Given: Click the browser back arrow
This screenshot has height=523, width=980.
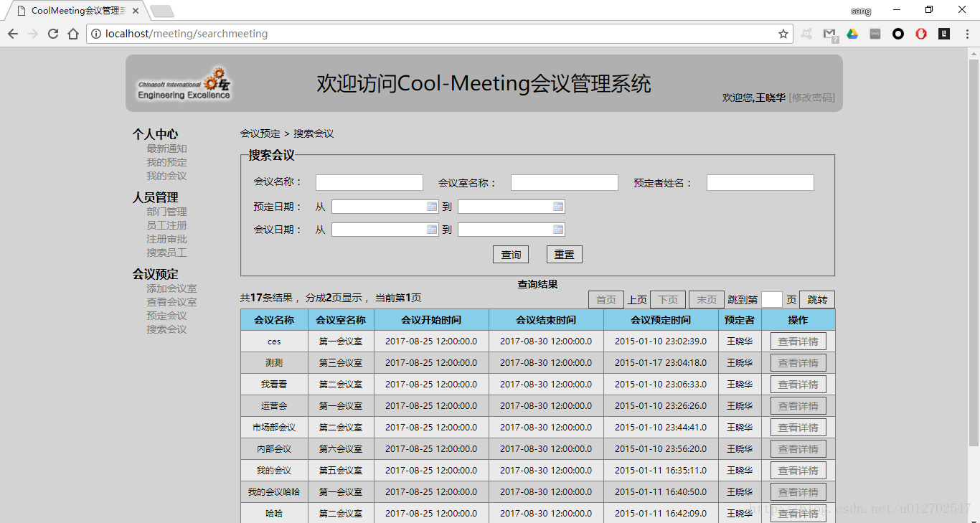Looking at the screenshot, I should pyautogui.click(x=13, y=34).
